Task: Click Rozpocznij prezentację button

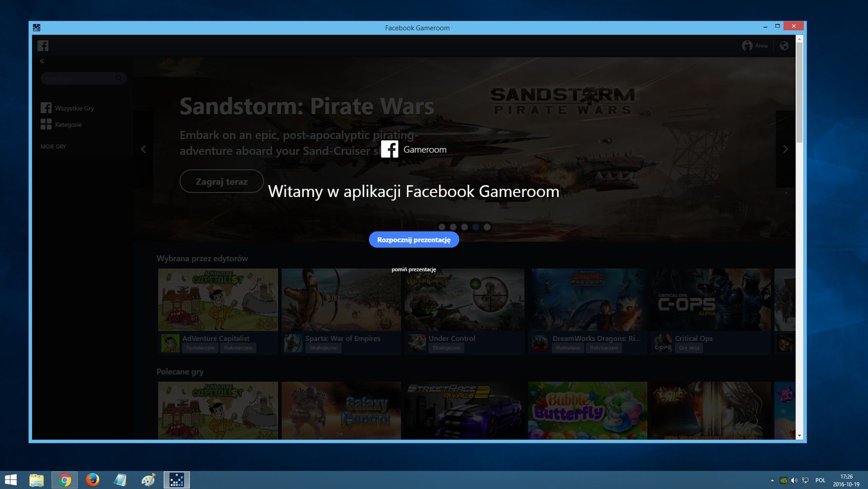Action: (x=414, y=239)
